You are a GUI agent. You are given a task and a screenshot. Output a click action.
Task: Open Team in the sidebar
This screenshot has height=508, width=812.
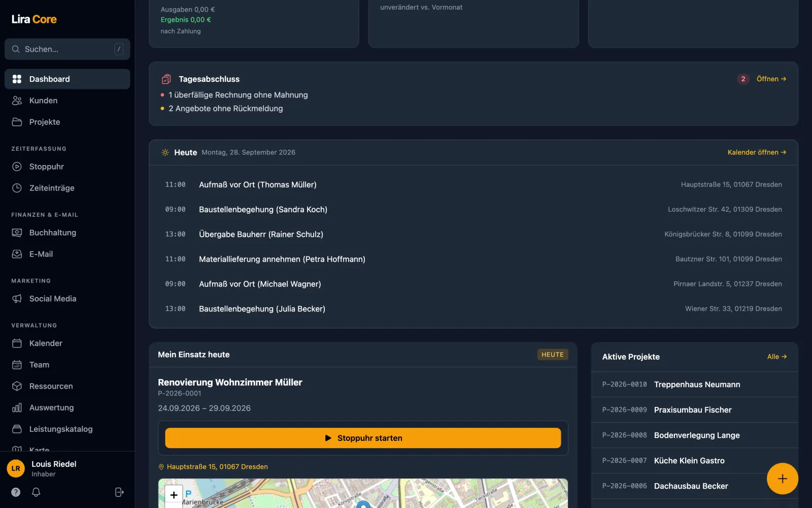[x=67, y=365]
